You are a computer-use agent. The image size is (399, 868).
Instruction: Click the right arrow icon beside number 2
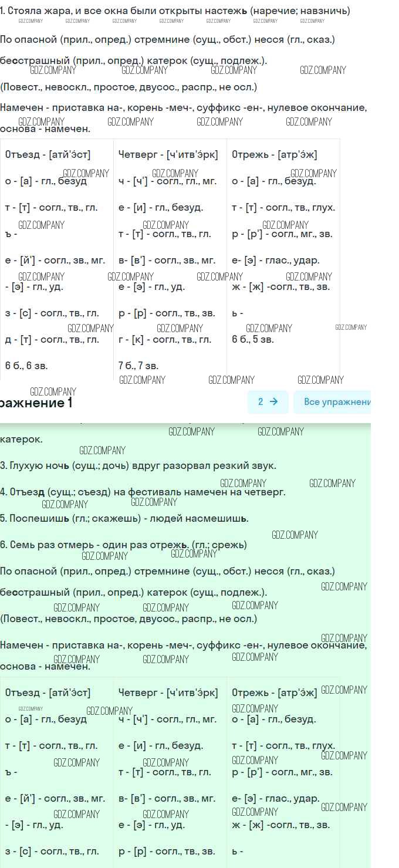pyautogui.click(x=273, y=402)
